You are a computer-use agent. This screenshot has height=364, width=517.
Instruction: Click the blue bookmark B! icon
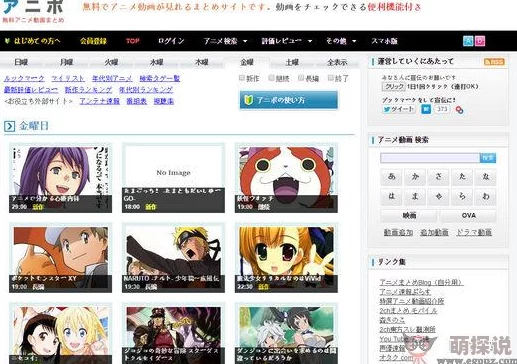point(426,109)
